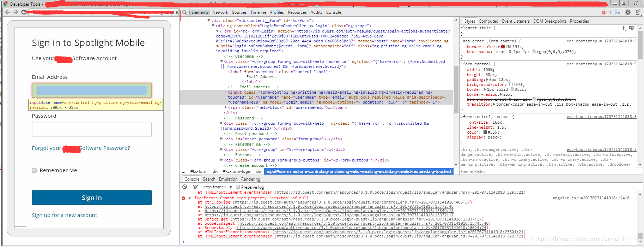Collapse the form-group has-error div node
The image size is (644, 247).
click(x=221, y=61)
